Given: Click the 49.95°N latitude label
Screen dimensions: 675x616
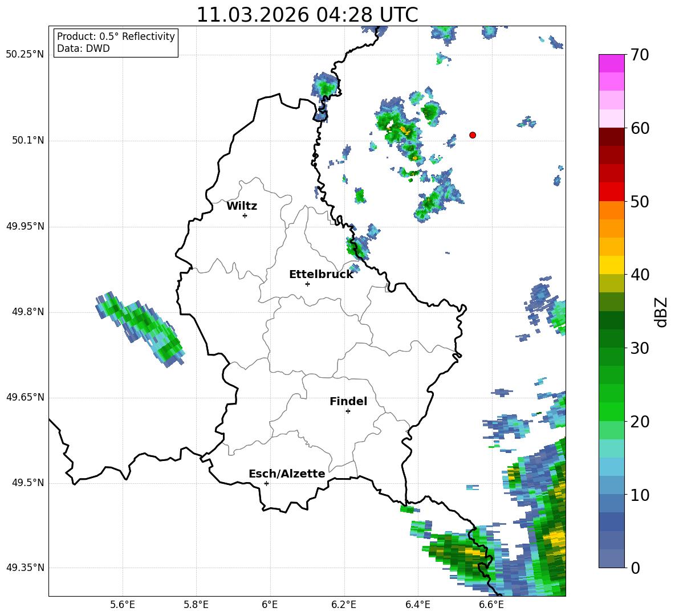Looking at the screenshot, I should (25, 226).
